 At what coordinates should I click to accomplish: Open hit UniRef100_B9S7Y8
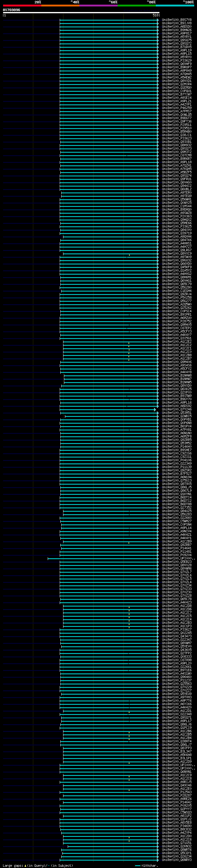click(x=176, y=20)
